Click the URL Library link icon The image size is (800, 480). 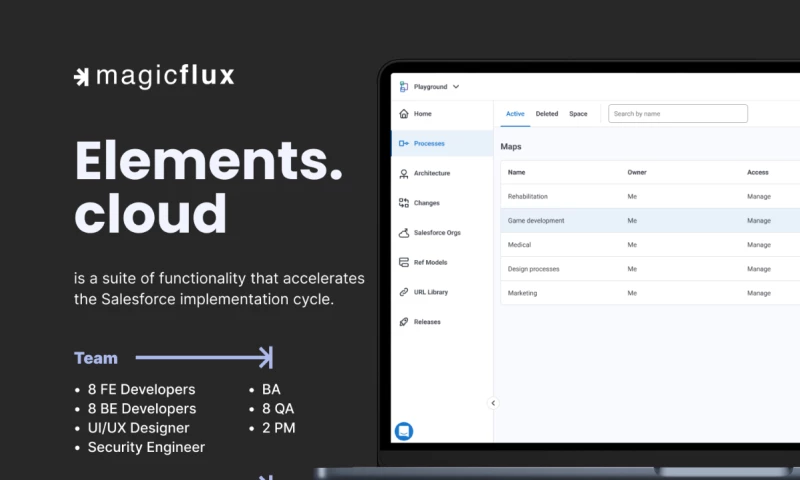(x=404, y=292)
